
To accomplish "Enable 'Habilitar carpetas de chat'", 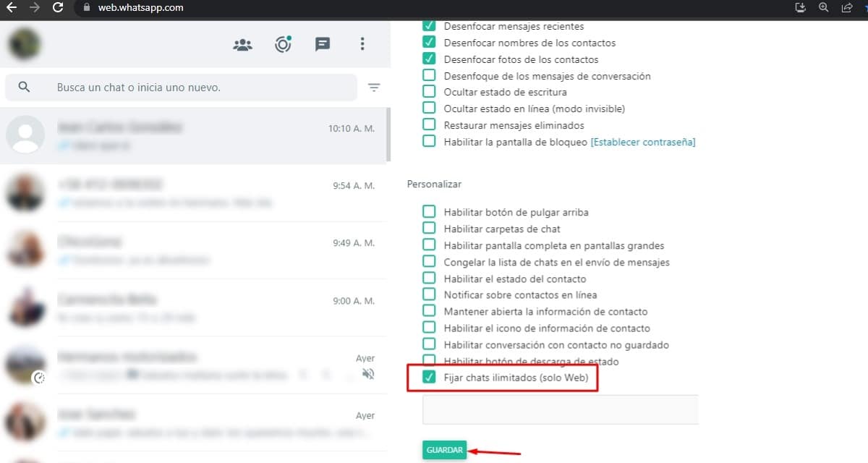I will tap(429, 229).
